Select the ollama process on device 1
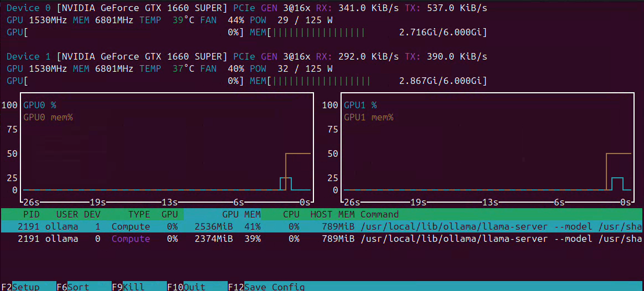 pyautogui.click(x=322, y=226)
